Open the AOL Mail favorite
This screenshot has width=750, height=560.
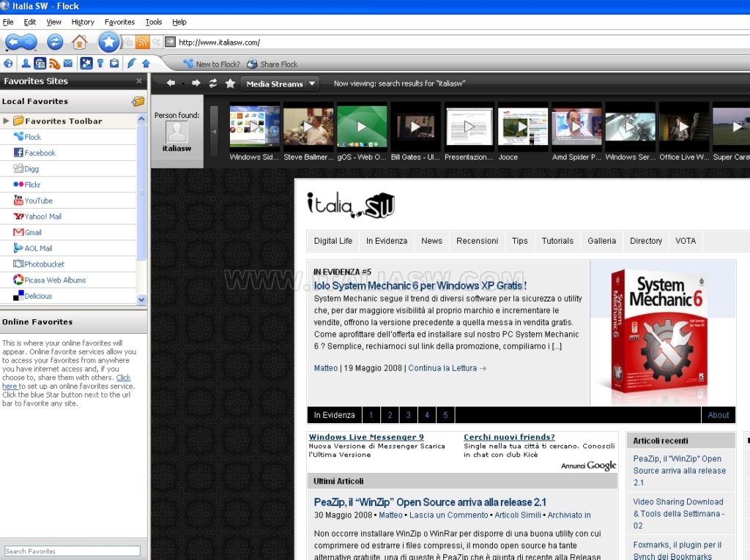[33, 247]
